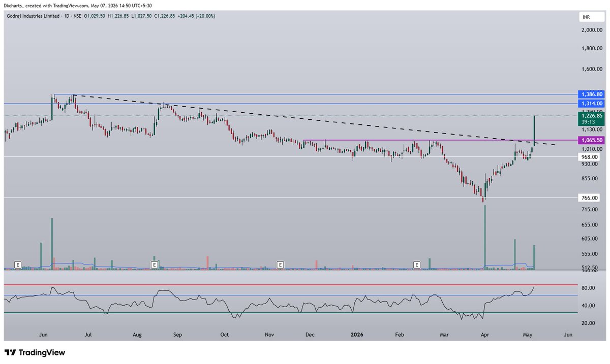This screenshot has height=364, width=610.
Task: Click the May label on the time axis
Action: (527, 335)
